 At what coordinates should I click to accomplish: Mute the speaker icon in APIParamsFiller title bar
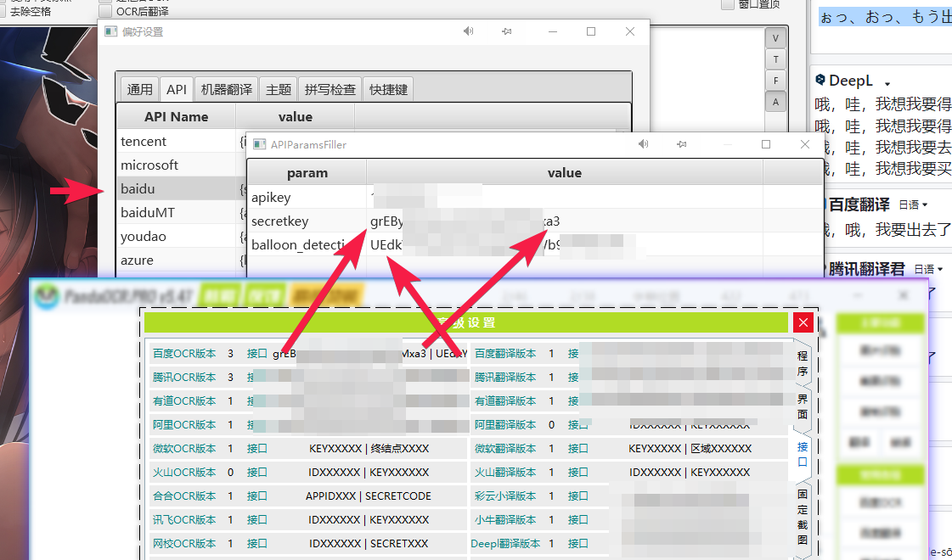[643, 145]
